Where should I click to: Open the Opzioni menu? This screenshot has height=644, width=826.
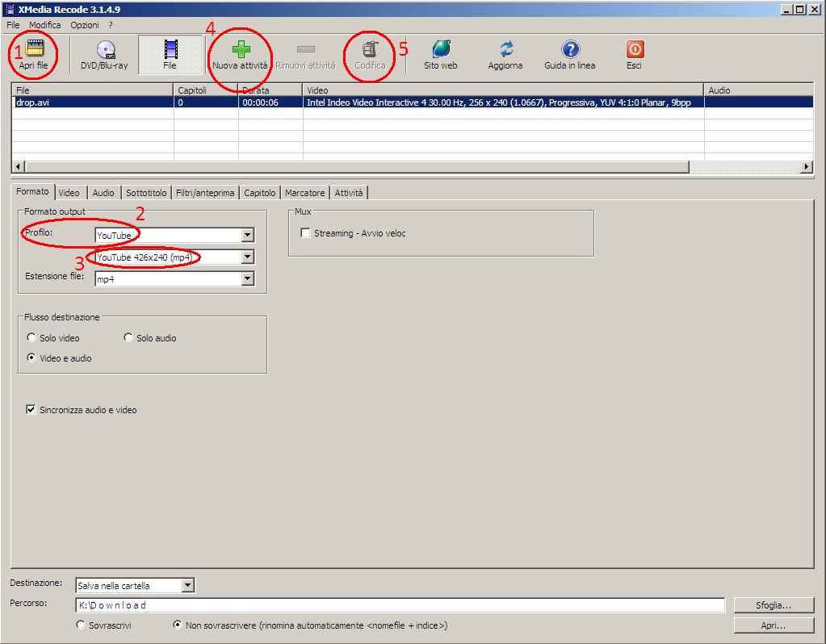(x=85, y=26)
